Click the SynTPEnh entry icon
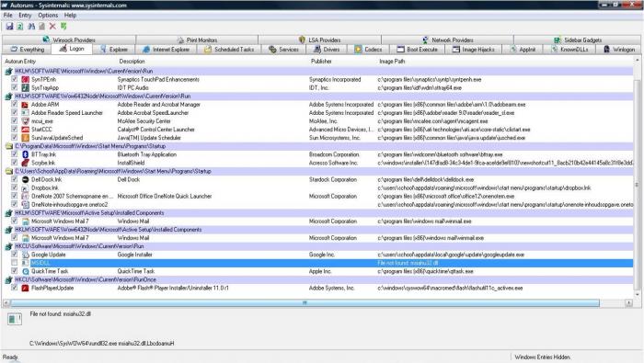 click(x=26, y=80)
